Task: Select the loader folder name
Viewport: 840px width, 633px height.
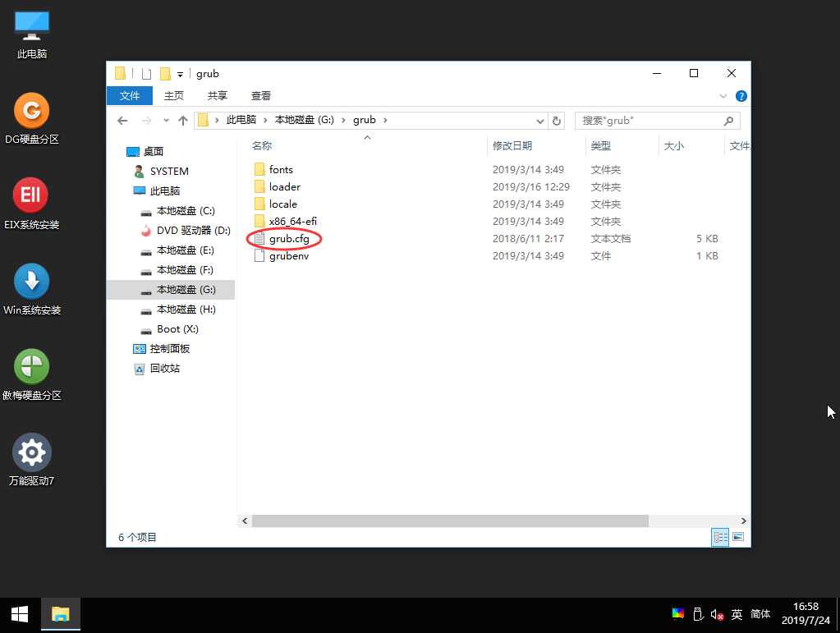Action: tap(285, 187)
